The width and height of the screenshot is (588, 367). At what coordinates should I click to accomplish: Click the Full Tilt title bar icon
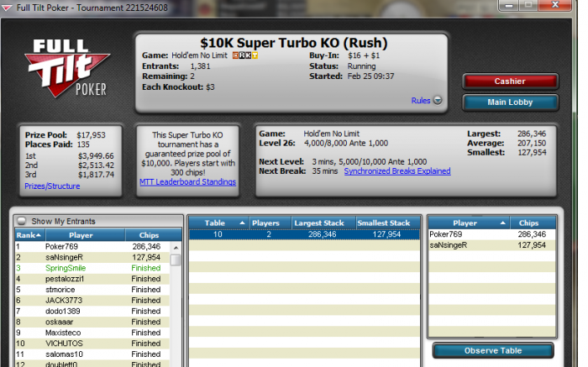[x=7, y=8]
